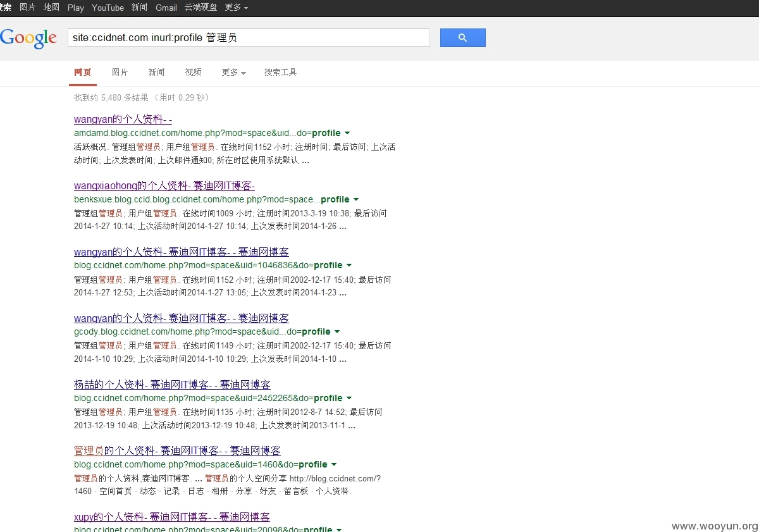Open wangyan result under gcody.blog.ccidnet.com
The image size is (759, 532).
[182, 318]
